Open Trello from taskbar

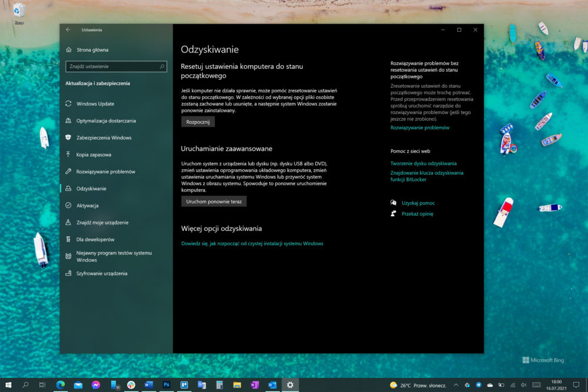click(184, 385)
